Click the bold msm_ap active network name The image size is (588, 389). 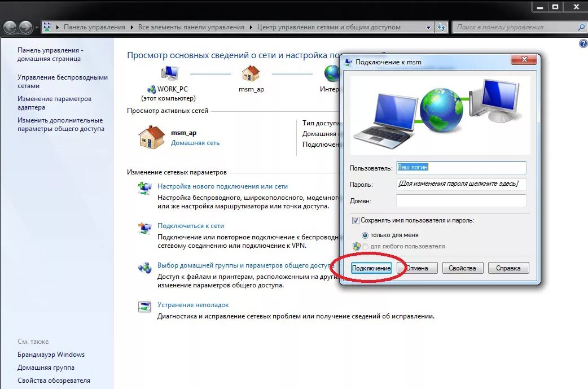(x=184, y=133)
